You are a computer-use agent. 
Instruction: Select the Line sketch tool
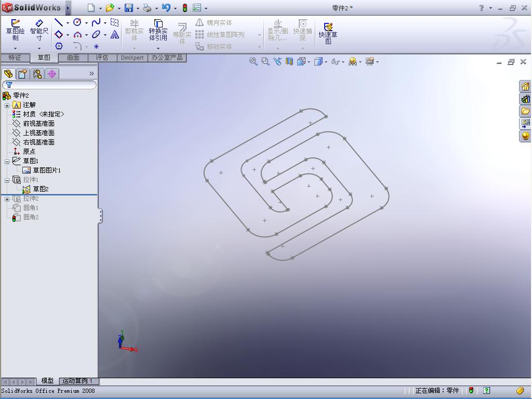(59, 23)
